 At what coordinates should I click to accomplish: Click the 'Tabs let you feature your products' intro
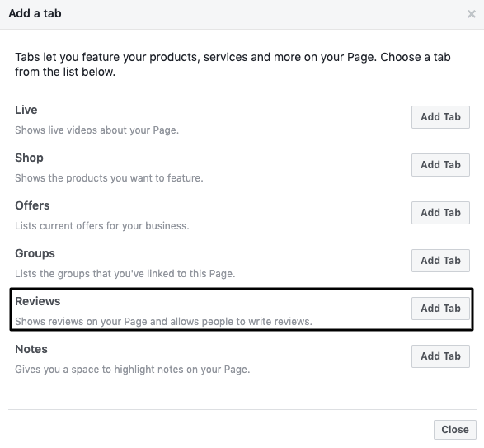point(233,64)
